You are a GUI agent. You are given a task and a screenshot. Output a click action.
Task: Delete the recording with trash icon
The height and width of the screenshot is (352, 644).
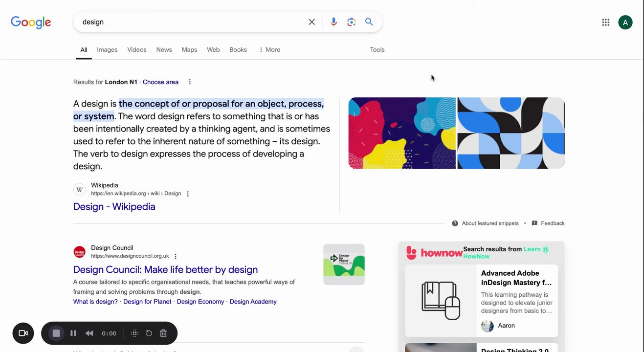tap(163, 333)
